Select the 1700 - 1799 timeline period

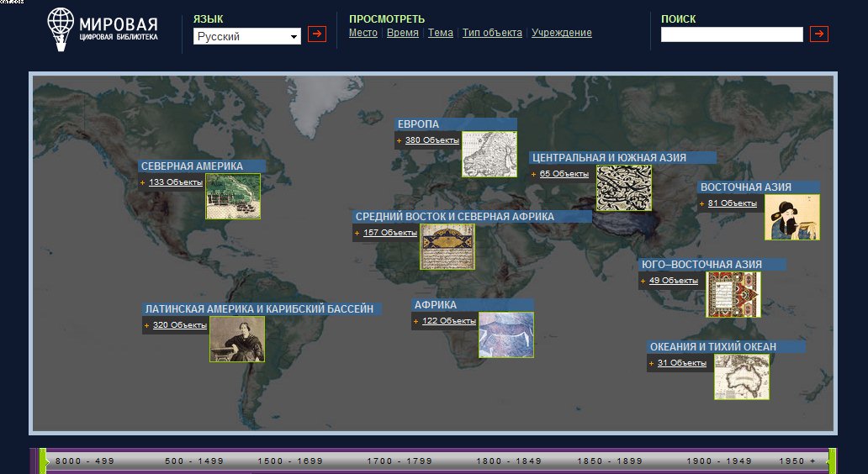tap(400, 461)
